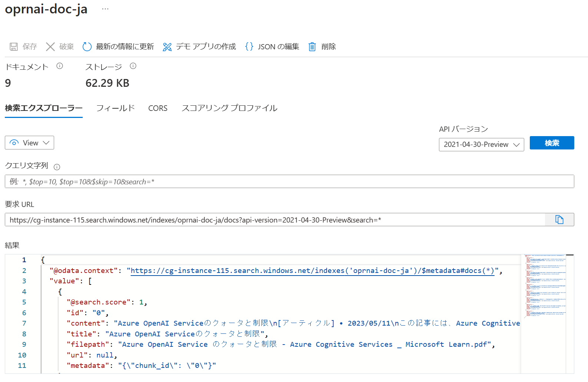This screenshot has height=382, width=588.
Task: Click line number 1 in the results gutter
Action: point(24,260)
